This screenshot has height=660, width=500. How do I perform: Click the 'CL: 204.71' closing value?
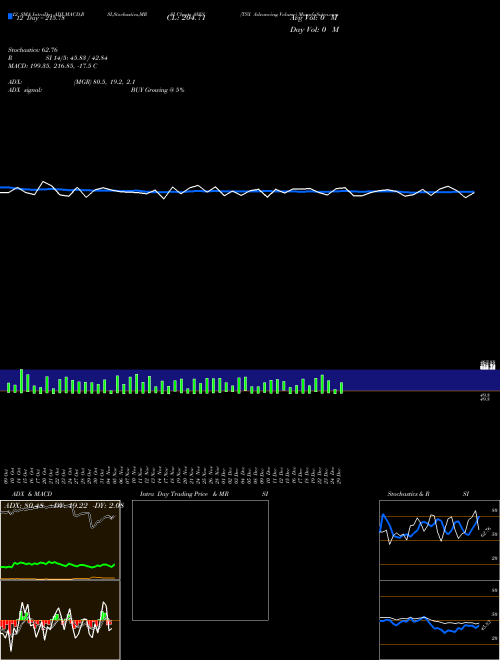(x=186, y=18)
